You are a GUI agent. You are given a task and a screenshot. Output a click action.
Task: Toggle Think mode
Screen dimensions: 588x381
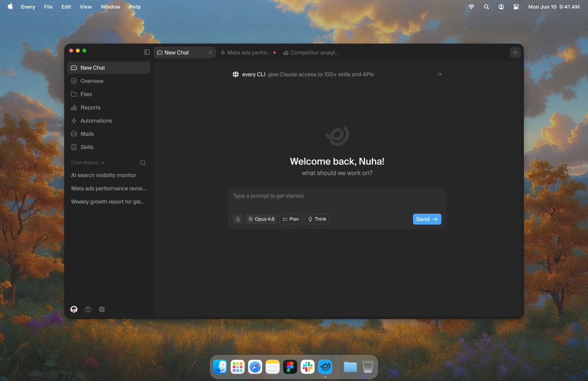click(x=317, y=219)
